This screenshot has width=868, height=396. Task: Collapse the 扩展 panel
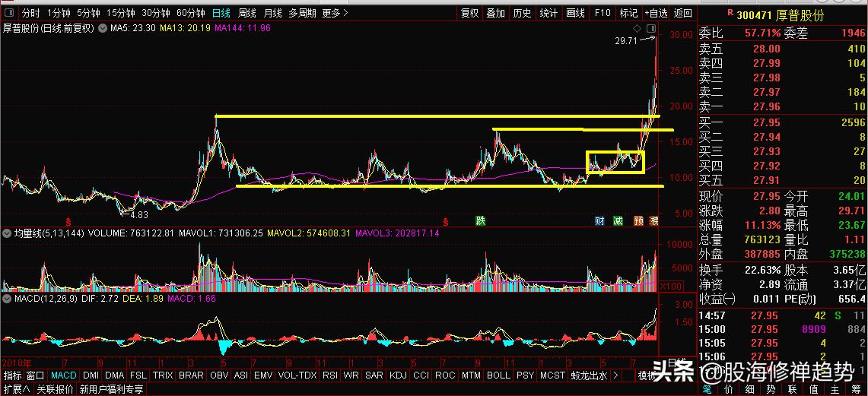point(18,389)
